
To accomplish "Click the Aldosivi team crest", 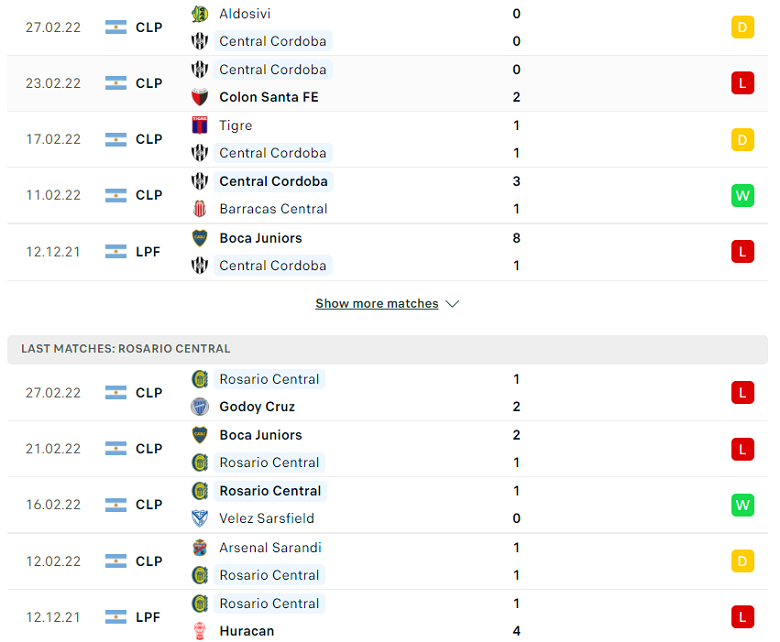I will point(199,14).
